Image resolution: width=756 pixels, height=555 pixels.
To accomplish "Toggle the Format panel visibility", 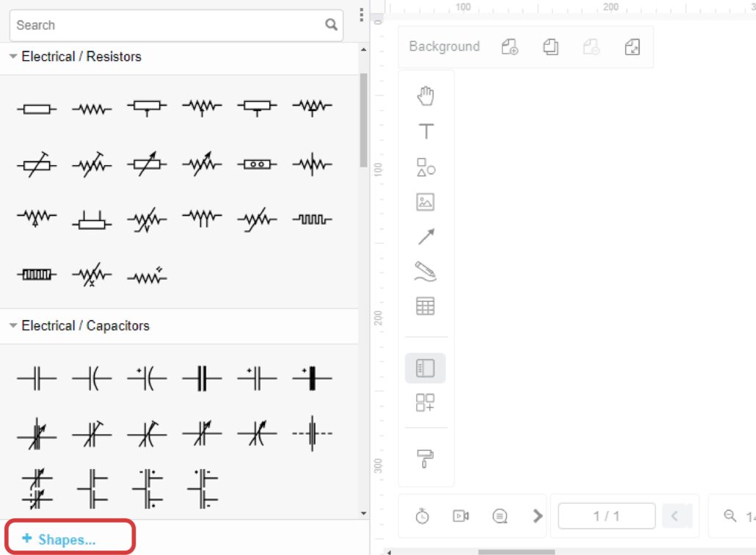I will [426, 368].
